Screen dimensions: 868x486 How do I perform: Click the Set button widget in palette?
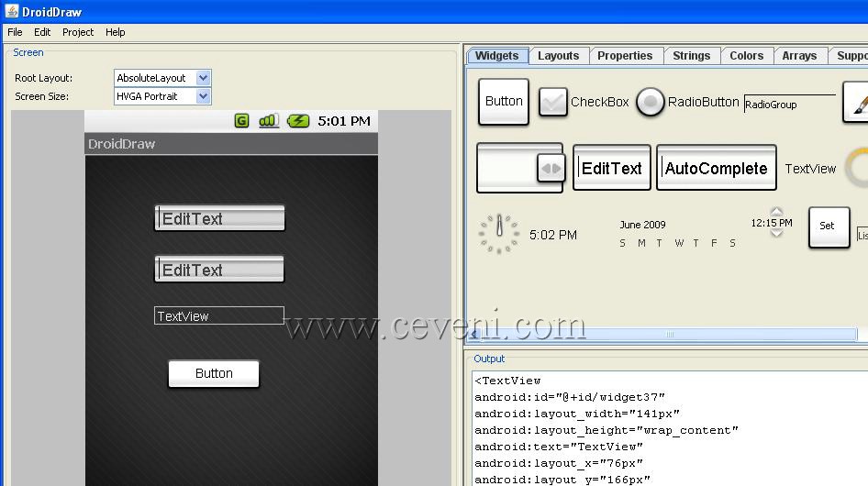pos(829,226)
